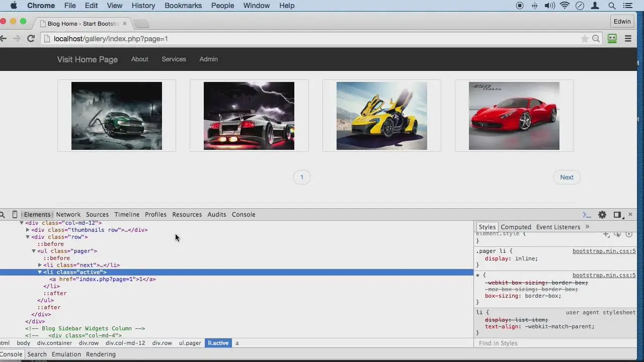Open the Search drawer tab
Viewport: 644px width, 362px height.
(37, 354)
